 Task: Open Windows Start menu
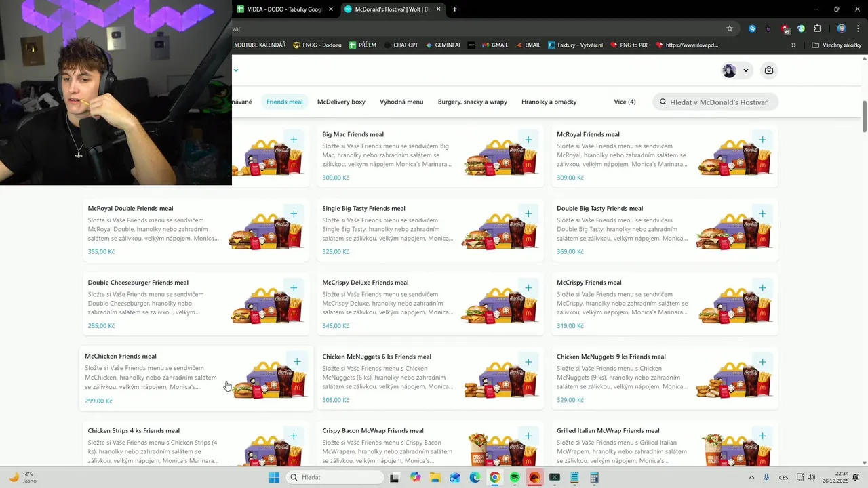(274, 477)
